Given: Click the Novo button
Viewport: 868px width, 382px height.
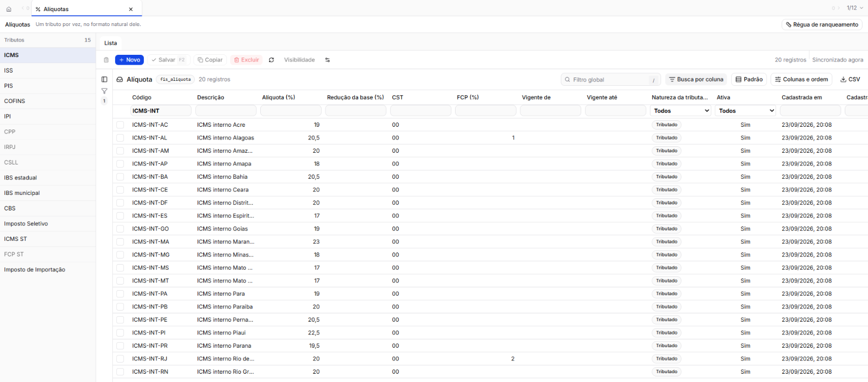Looking at the screenshot, I should click(130, 60).
